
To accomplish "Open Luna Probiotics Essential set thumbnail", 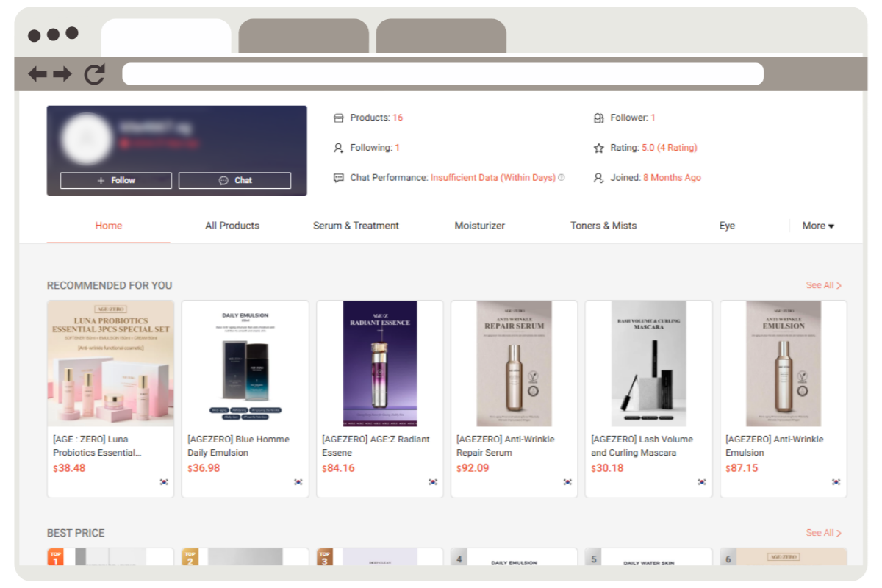I will coord(110,363).
